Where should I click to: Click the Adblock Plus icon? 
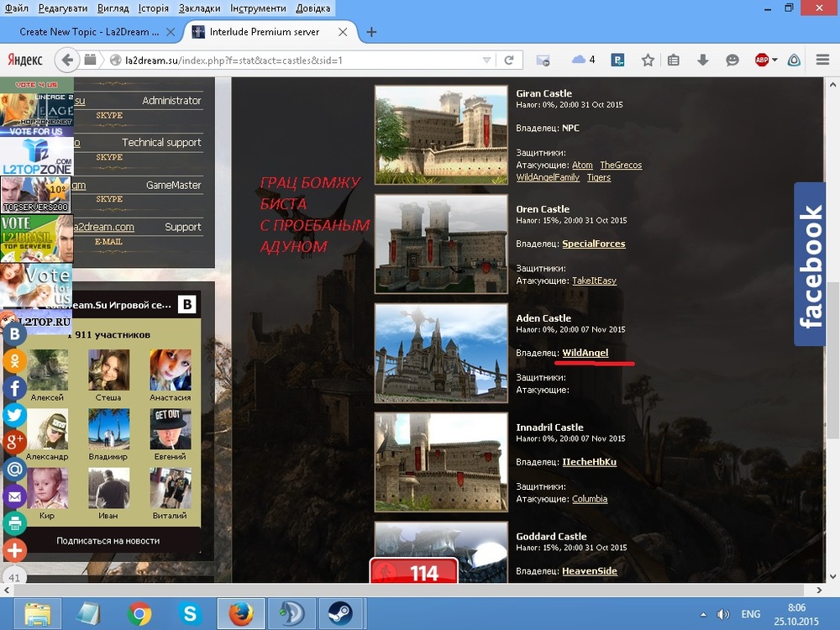[761, 60]
